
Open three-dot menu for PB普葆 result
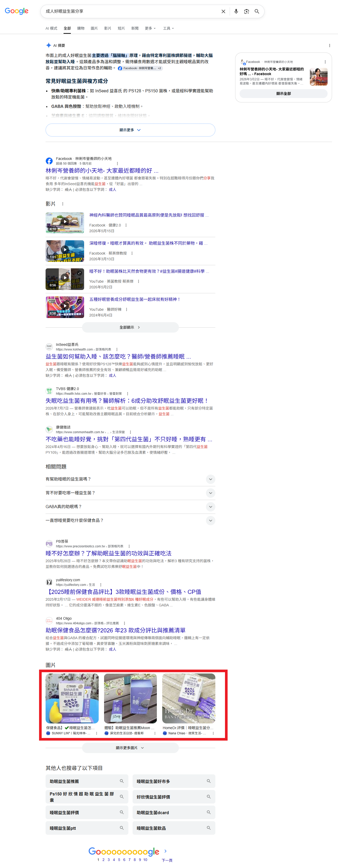[129, 546]
